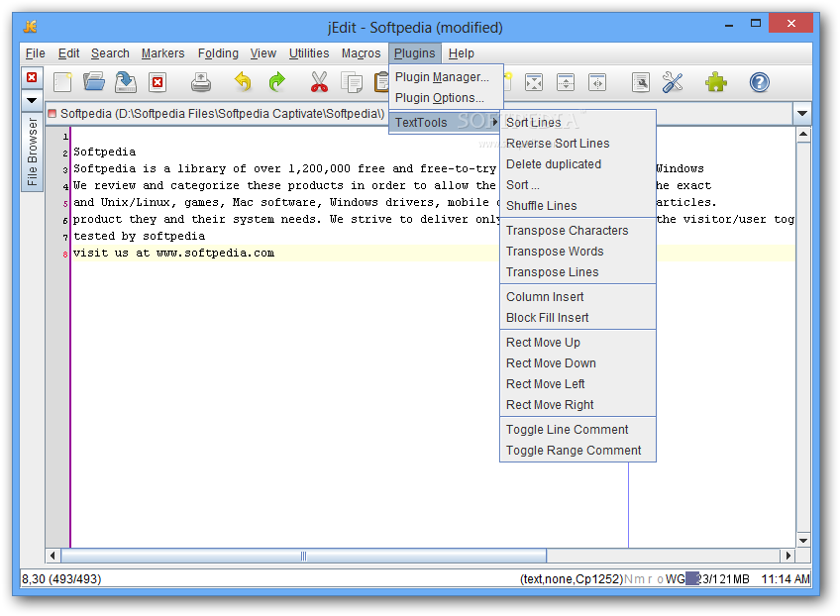Place the cursor in line 8 'visit us at www.softpedia.com'
Viewport: 840px width, 616px height.
click(x=173, y=253)
